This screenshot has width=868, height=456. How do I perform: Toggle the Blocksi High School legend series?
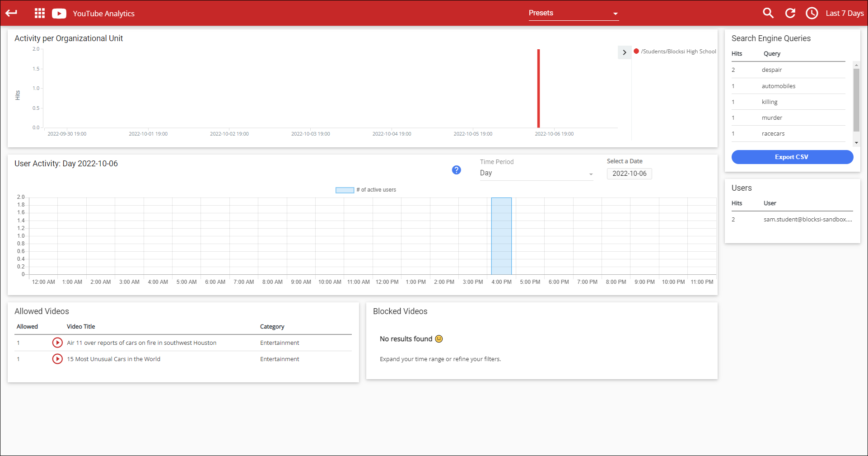[x=675, y=52]
